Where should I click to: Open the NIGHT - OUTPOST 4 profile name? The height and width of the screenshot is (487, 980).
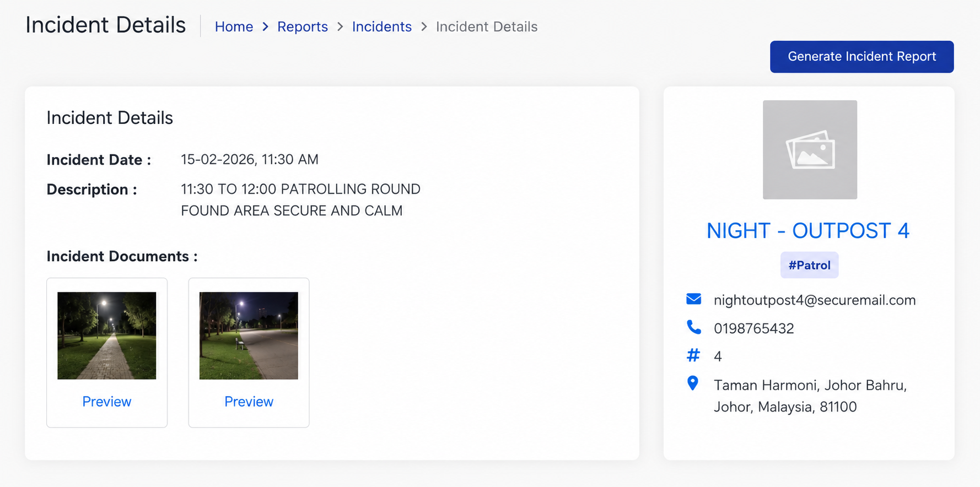click(x=808, y=231)
